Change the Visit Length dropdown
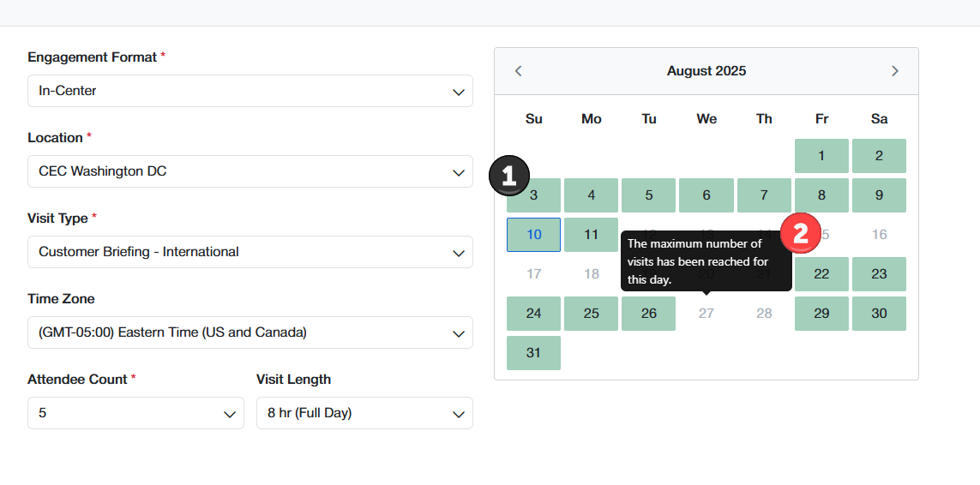The image size is (980, 485). [x=364, y=413]
